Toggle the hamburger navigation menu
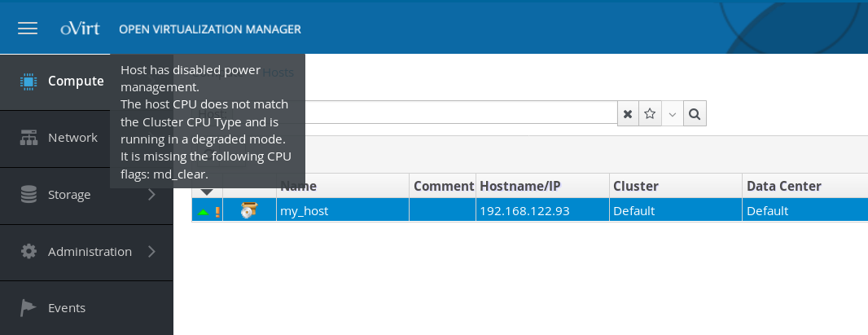 (x=28, y=29)
